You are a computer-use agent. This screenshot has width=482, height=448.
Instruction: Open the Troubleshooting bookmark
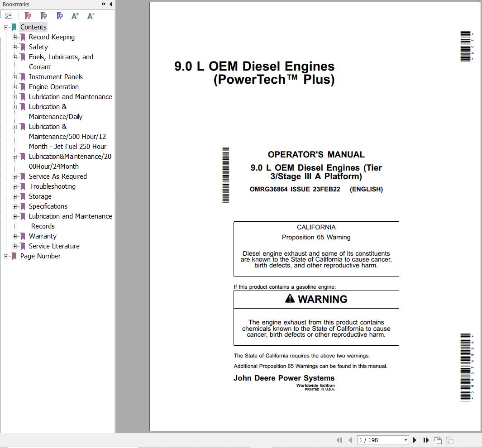pos(52,186)
